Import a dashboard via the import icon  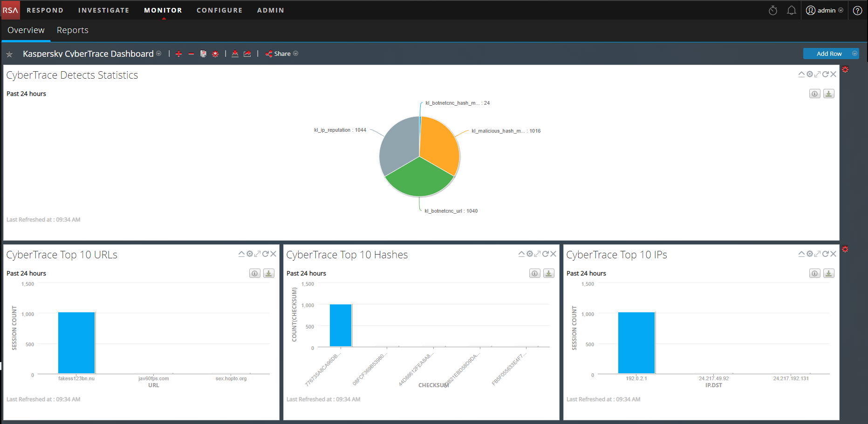point(235,54)
